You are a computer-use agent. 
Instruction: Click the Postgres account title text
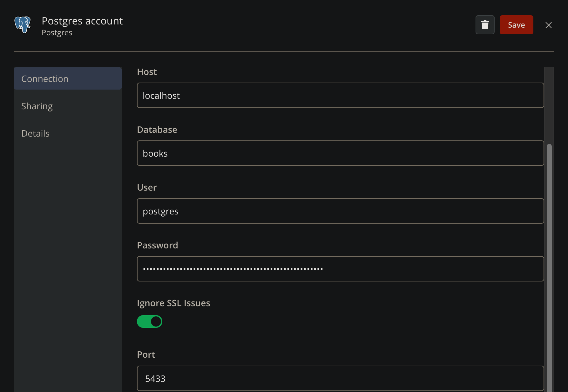pos(82,21)
